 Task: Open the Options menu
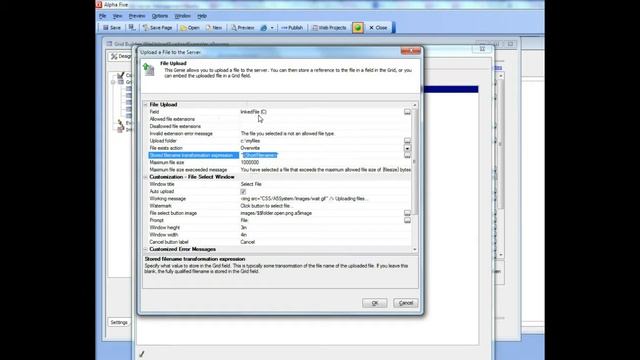click(x=160, y=16)
